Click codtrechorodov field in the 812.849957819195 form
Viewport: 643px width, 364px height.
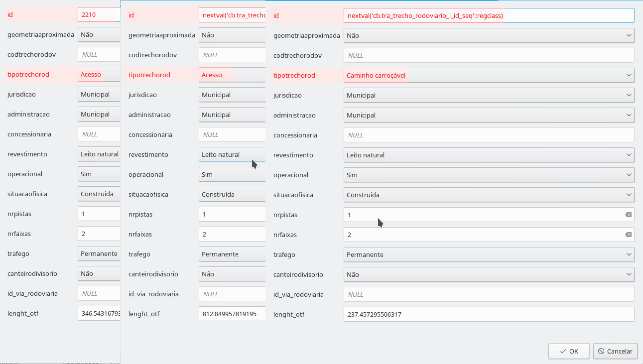click(x=232, y=55)
